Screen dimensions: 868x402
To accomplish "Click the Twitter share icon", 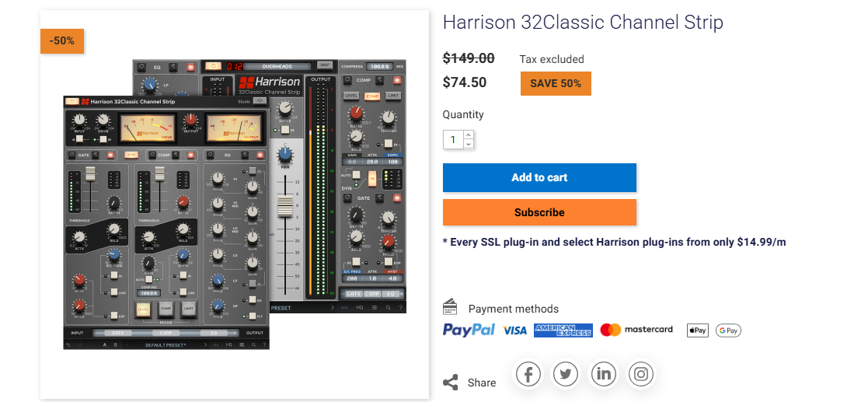I will coord(565,374).
